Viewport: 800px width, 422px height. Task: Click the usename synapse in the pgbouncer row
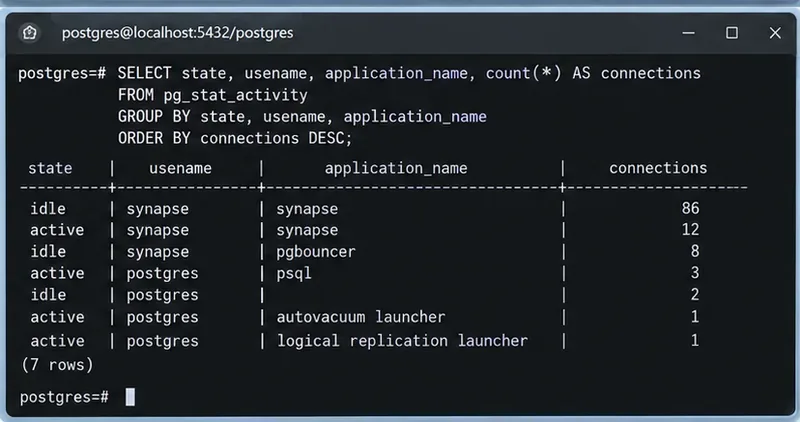[x=158, y=252]
